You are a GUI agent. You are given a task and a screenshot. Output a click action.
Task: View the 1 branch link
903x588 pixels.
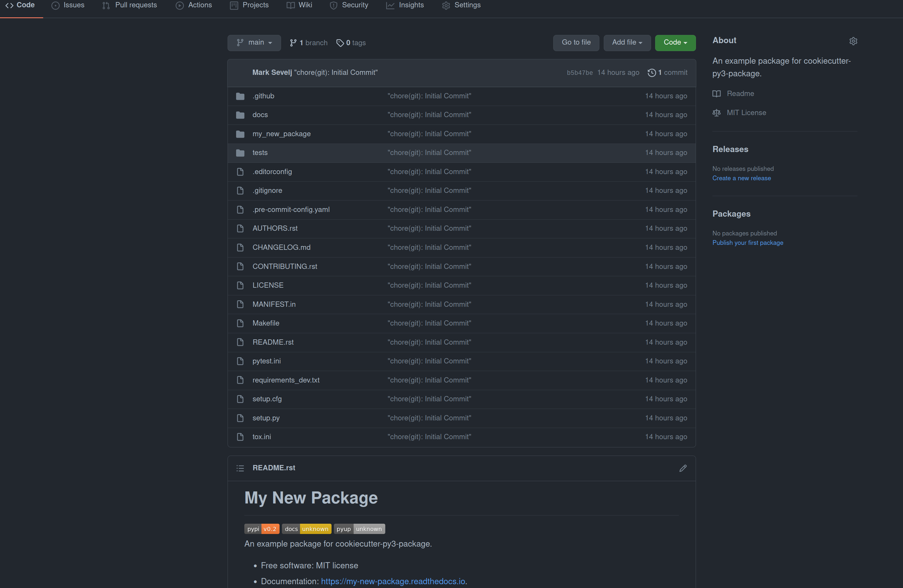tap(308, 43)
